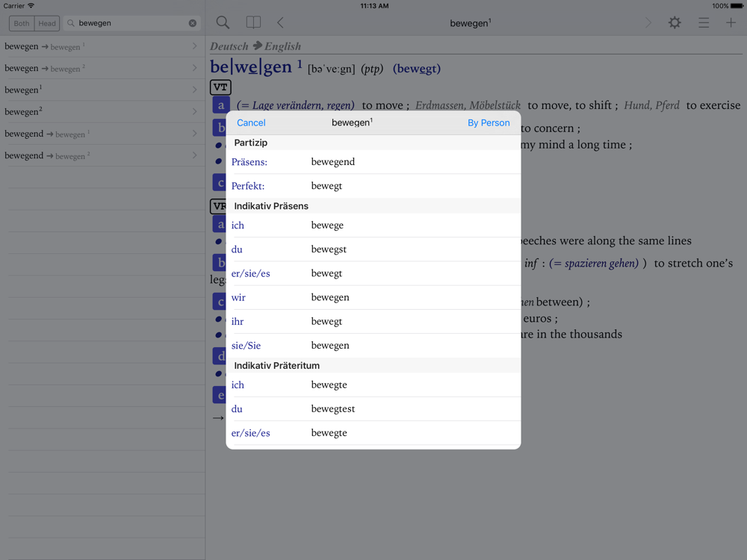Open bewegend → bewegen 1 result
Screen dimensions: 747x560
102,134
